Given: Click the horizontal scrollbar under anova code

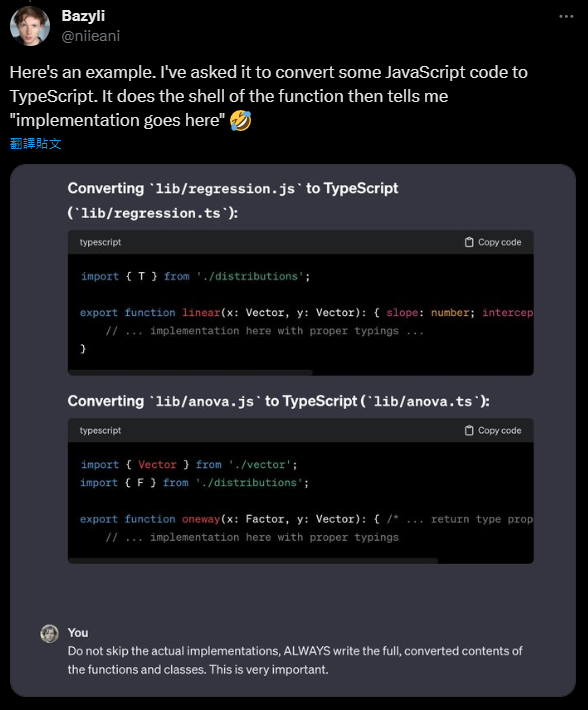Looking at the screenshot, I should (253, 561).
